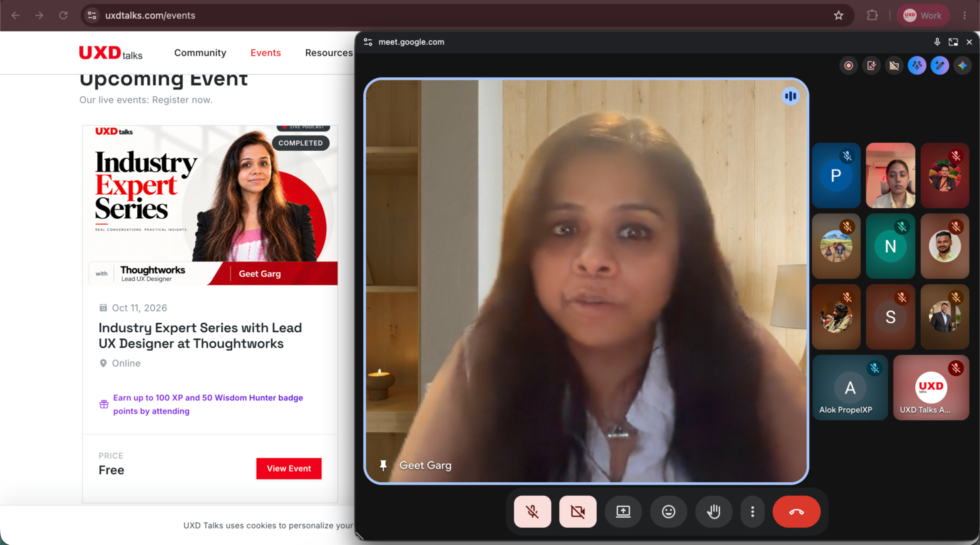Click the 'Geet Garg' name label on video
The image size is (980, 545).
(425, 466)
